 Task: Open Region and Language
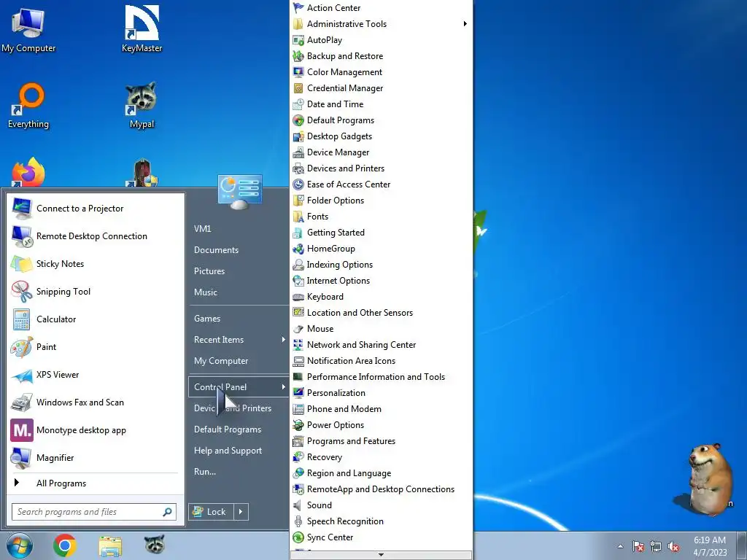[x=381, y=473]
